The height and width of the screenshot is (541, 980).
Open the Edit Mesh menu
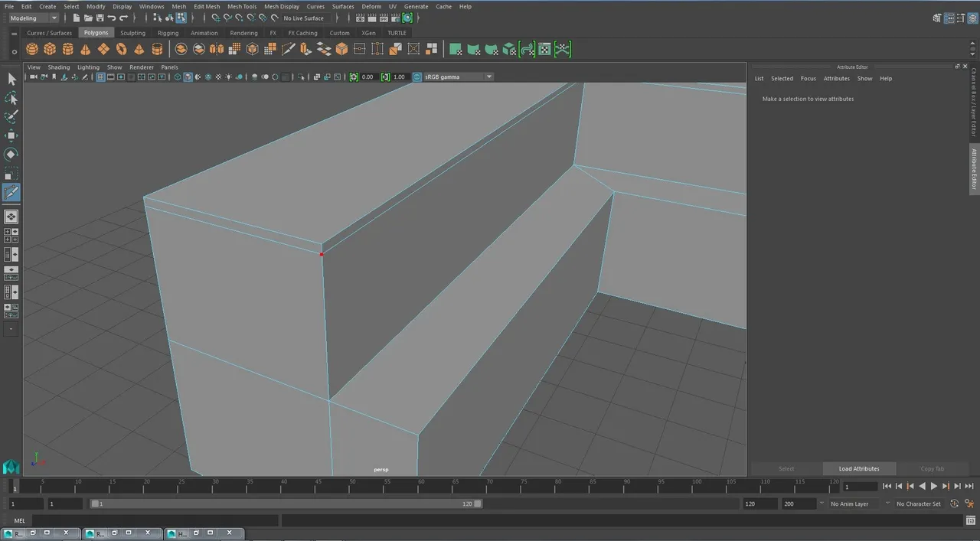coord(207,6)
